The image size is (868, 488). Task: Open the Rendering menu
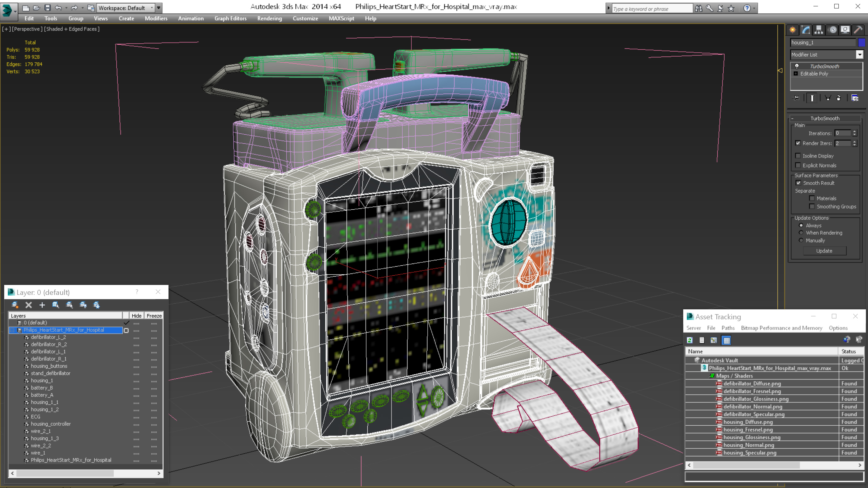[269, 18]
